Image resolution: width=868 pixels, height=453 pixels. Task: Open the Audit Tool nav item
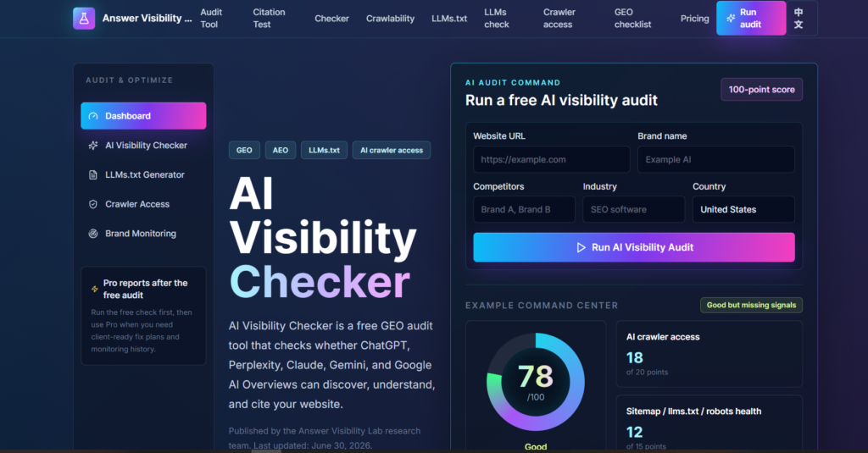211,19
